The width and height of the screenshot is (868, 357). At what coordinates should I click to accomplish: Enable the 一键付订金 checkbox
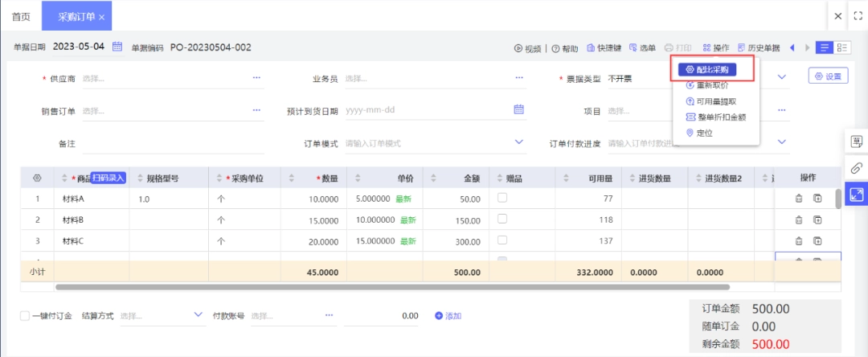coord(25,316)
